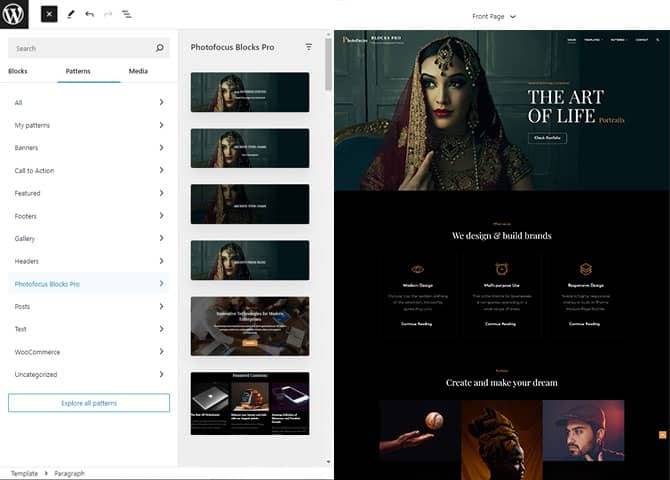Close the block inserter panel

[49, 15]
